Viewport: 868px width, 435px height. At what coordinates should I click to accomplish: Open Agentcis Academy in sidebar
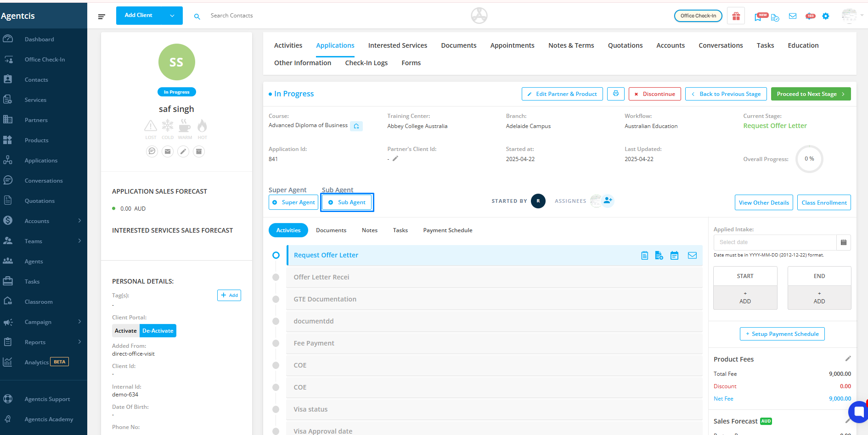pos(49,419)
